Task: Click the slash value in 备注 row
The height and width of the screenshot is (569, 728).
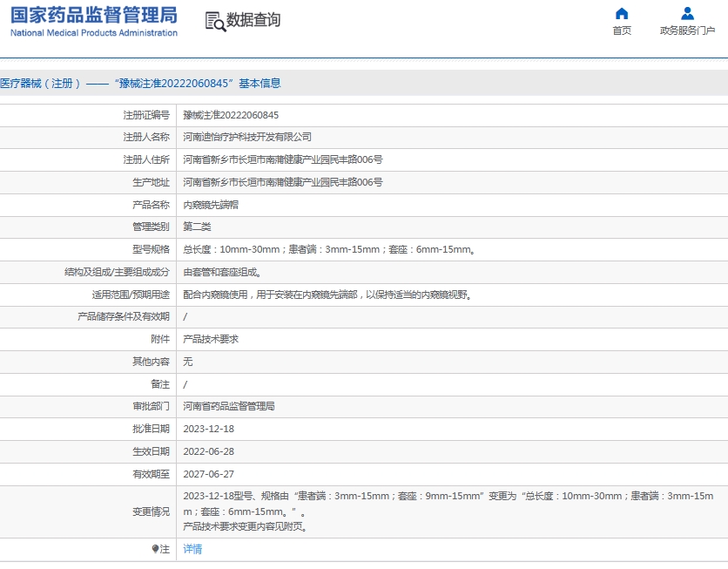Action: coord(185,384)
